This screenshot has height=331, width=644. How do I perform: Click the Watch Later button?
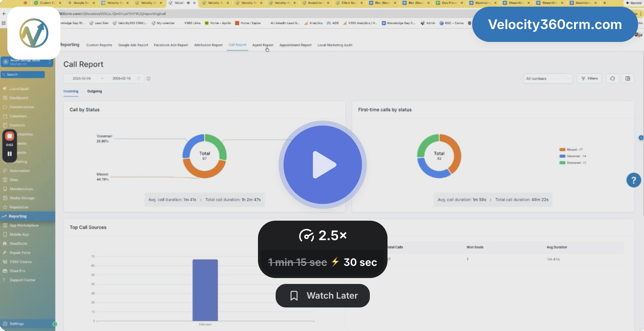323,296
